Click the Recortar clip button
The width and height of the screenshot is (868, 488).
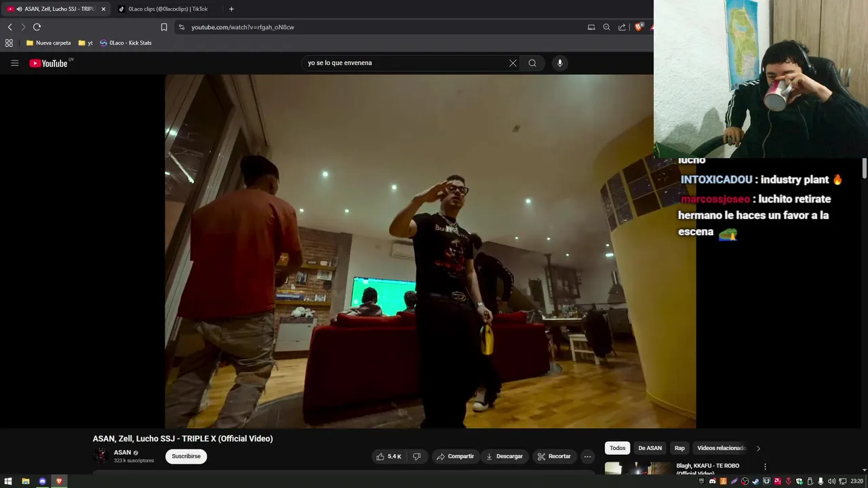[554, 457]
